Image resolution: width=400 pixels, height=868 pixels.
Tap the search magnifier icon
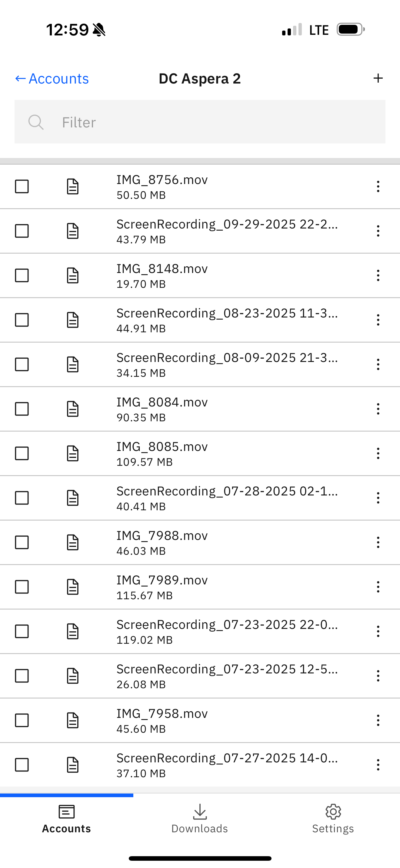36,122
